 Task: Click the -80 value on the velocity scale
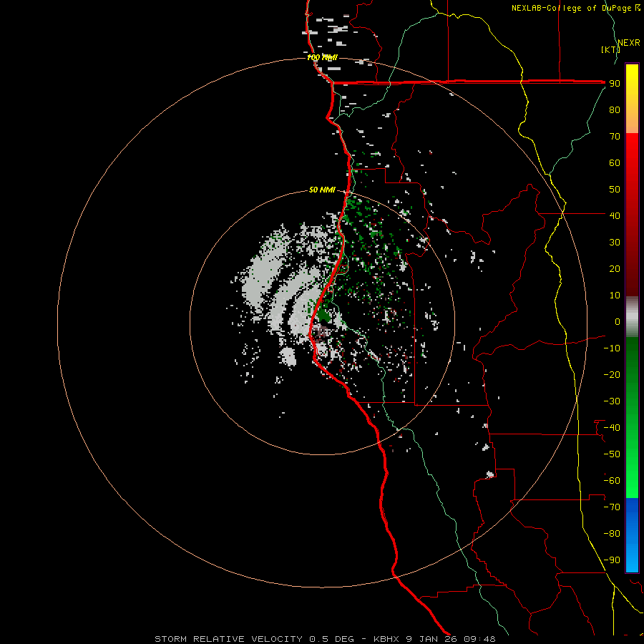612,534
